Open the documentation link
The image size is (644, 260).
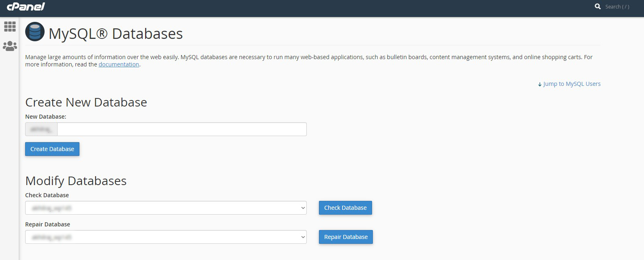119,64
